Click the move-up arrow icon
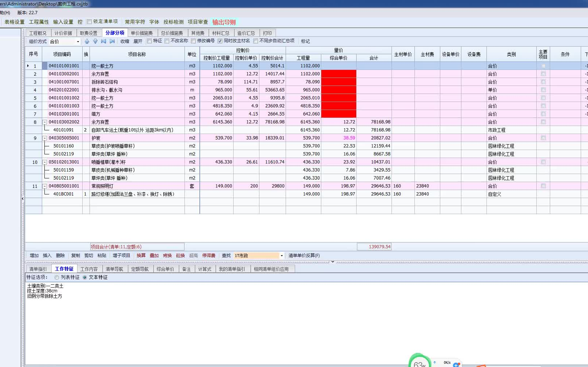Viewport: 588px width, 367px height. tap(87, 41)
